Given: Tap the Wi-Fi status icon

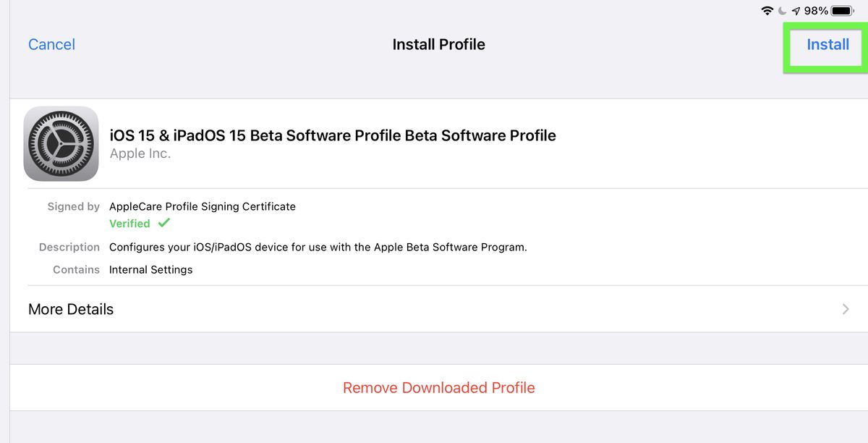Looking at the screenshot, I should (766, 10).
